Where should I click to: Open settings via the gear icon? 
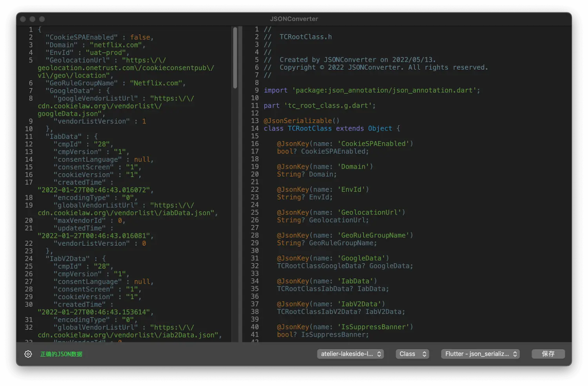28,354
